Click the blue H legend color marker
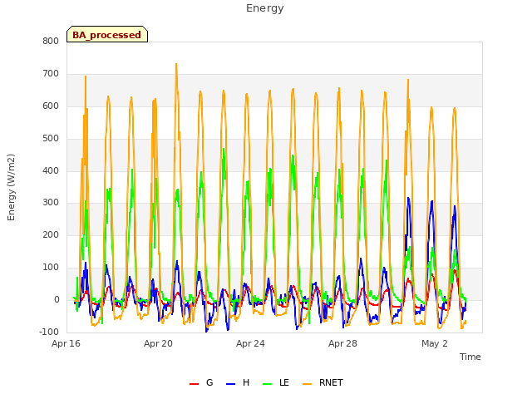 pyautogui.click(x=230, y=384)
